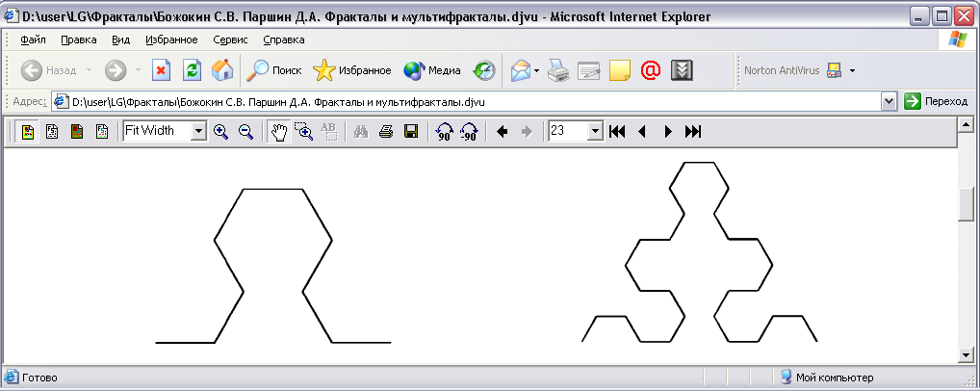This screenshot has height=391, width=980.
Task: Refresh the page with green arrows icon
Action: (192, 70)
